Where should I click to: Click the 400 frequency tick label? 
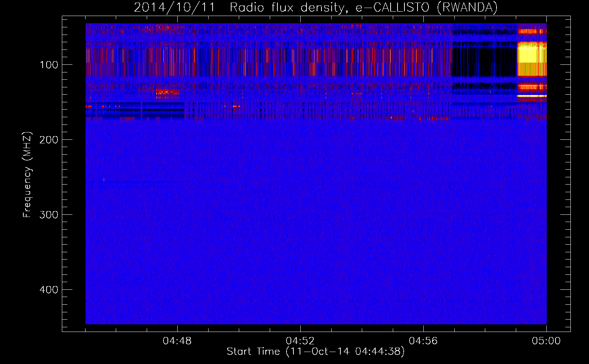[x=49, y=290]
